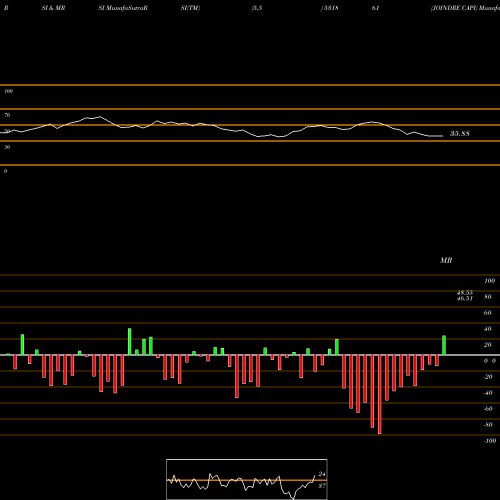Click the -100 label on the MR axis
The width and height of the screenshot is (500, 500).
coord(490,441)
